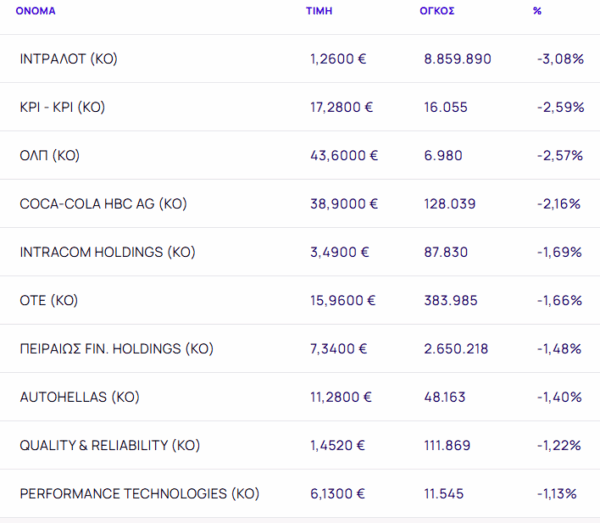Open the ΙΝΤΡΑΛΟΤ (ΚΟ) stock link
Viewport: 600px width, 523px height.
[68, 59]
